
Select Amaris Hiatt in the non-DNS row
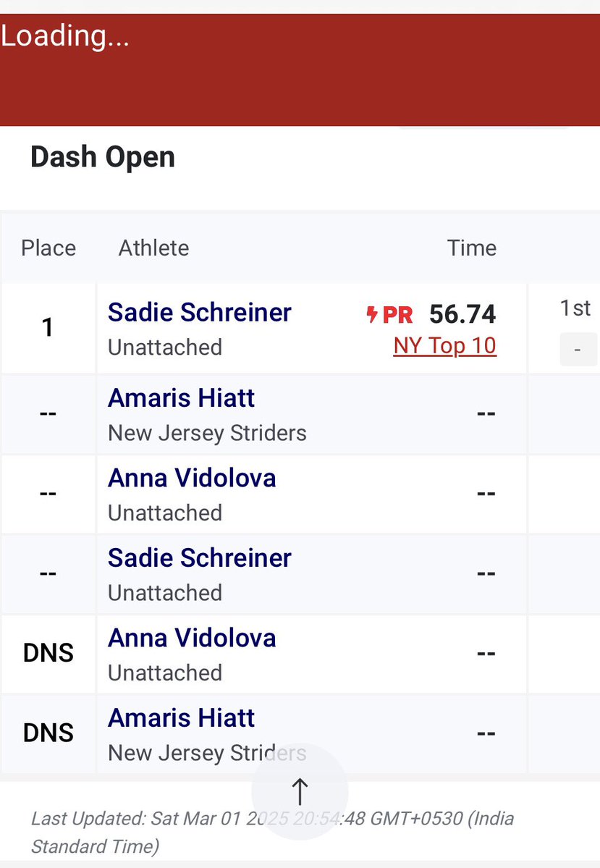(x=182, y=398)
